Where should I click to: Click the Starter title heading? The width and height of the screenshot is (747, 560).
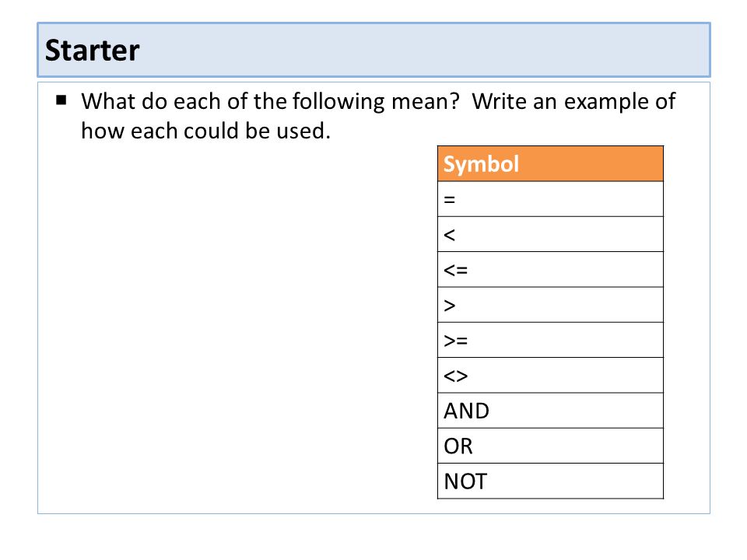[92, 50]
